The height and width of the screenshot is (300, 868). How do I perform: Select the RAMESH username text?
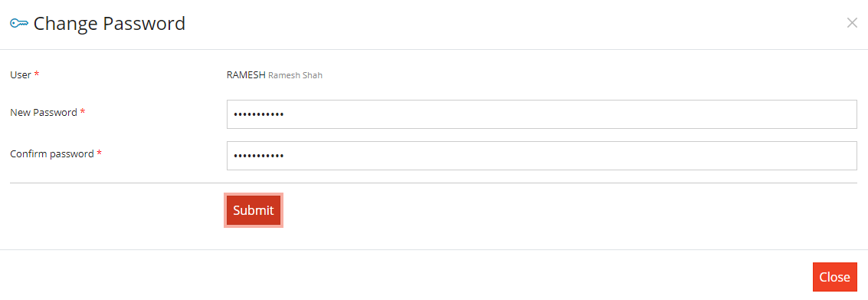pyautogui.click(x=247, y=74)
